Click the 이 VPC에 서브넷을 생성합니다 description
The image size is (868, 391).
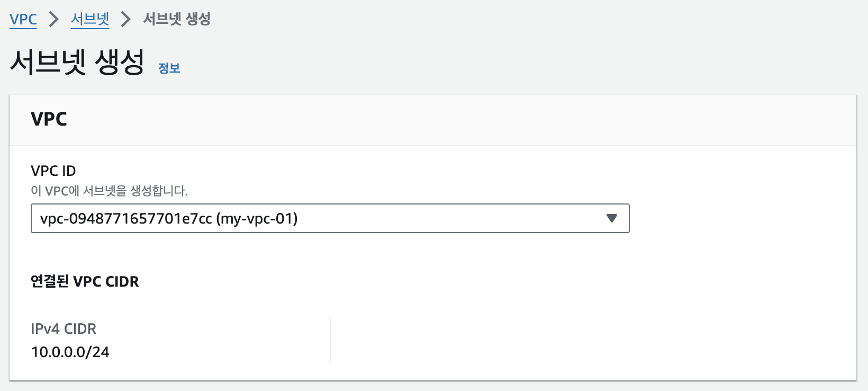pos(110,191)
